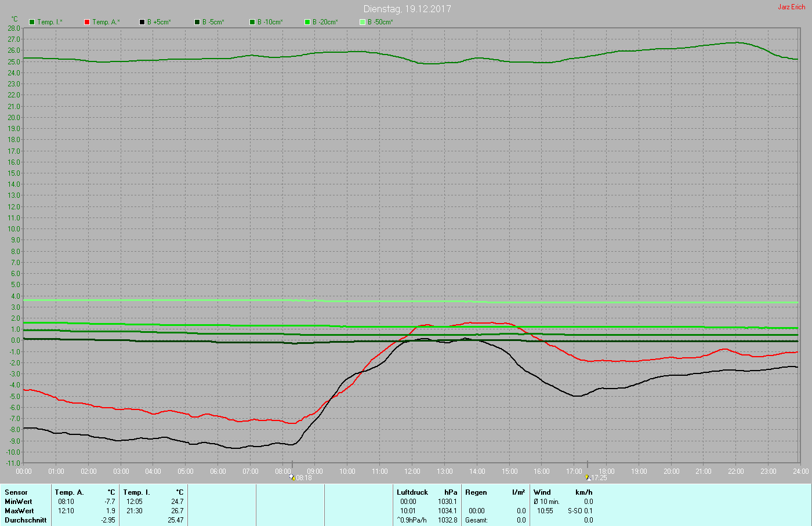Click the -11.0 label on the temperature axis
Viewport: 812px width, 526px height.
tap(13, 463)
